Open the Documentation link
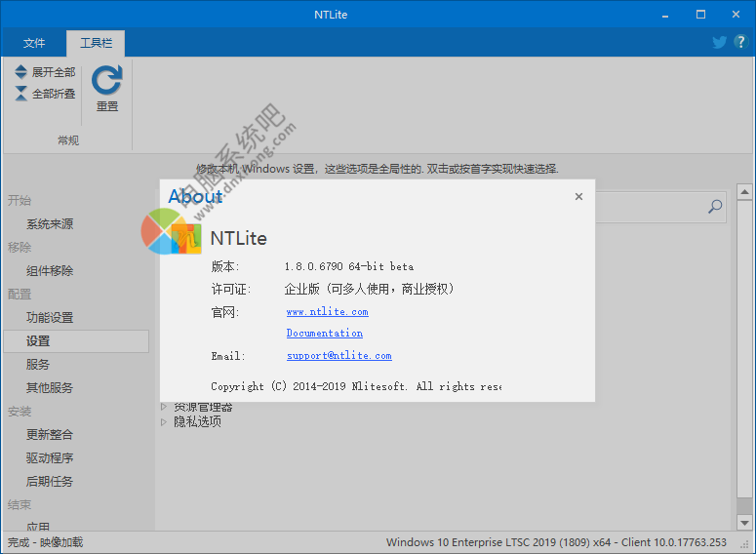 coord(325,334)
